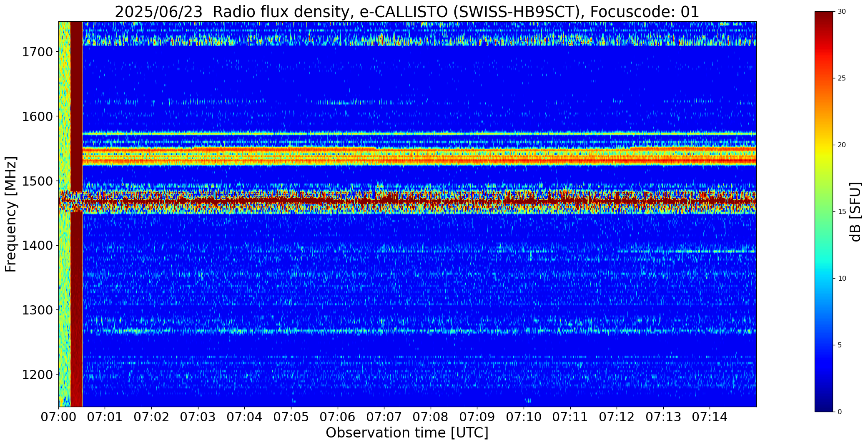Click the colorbar tick label 10

click(x=842, y=279)
